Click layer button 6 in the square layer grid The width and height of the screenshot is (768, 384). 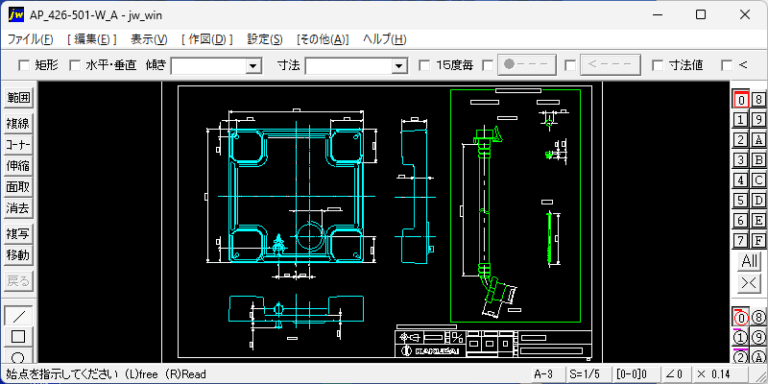[741, 220]
